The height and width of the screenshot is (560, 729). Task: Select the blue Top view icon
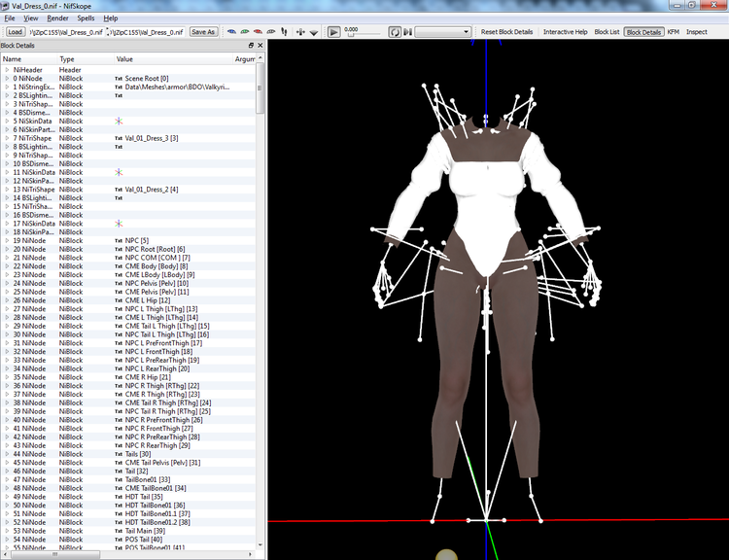tap(231, 32)
